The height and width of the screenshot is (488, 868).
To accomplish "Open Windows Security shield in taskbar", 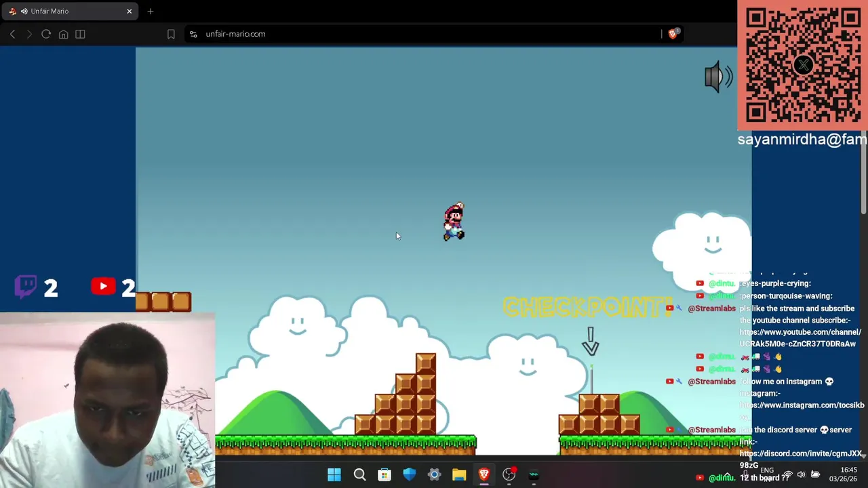I will click(x=409, y=475).
